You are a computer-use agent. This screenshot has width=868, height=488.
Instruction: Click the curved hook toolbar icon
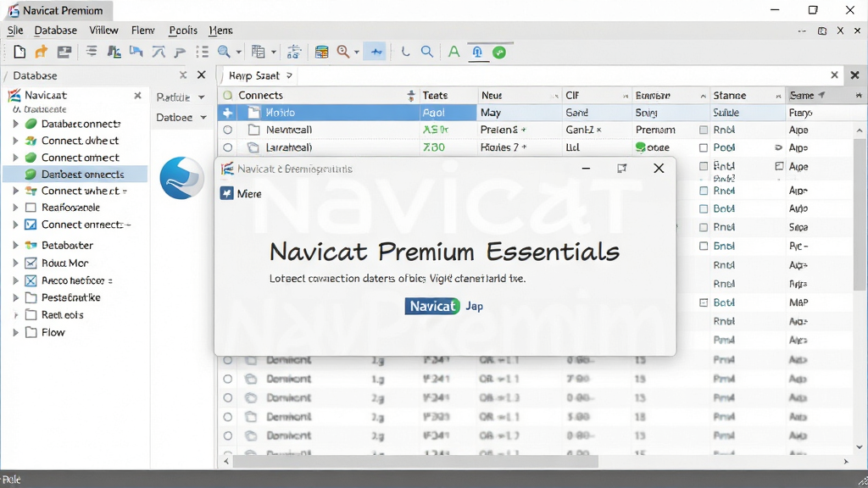tap(406, 52)
